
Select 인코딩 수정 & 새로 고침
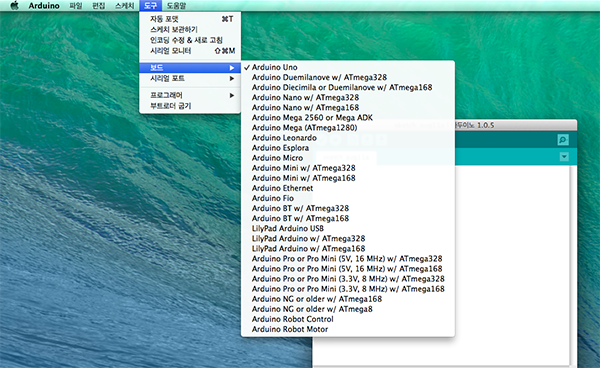(x=190, y=40)
